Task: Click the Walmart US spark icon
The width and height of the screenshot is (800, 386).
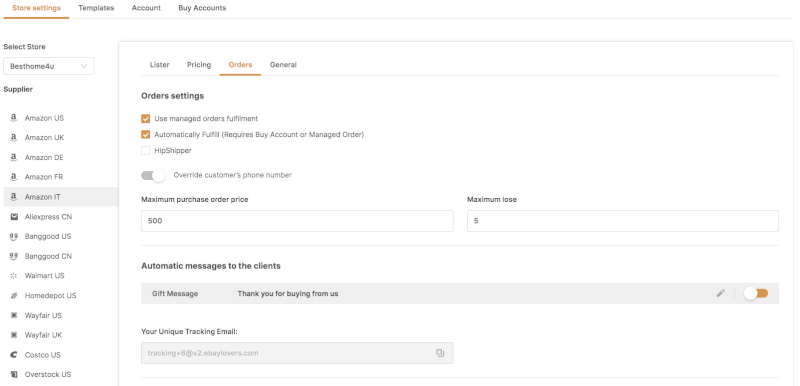Action: click(14, 276)
